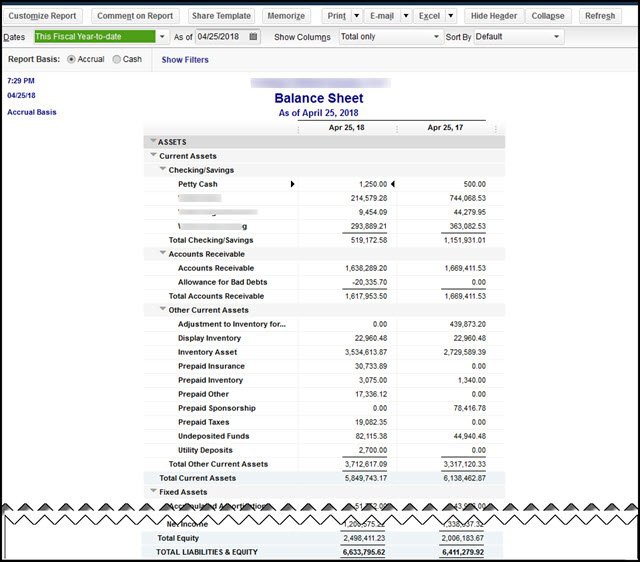Click the Print dropdown arrow
This screenshot has width=640, height=562.
[x=357, y=16]
